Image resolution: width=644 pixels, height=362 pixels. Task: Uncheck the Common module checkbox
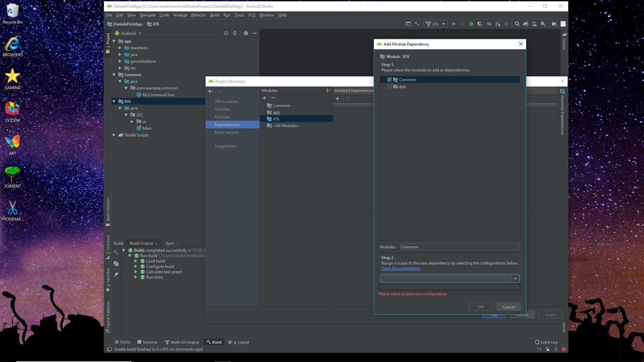(x=389, y=79)
